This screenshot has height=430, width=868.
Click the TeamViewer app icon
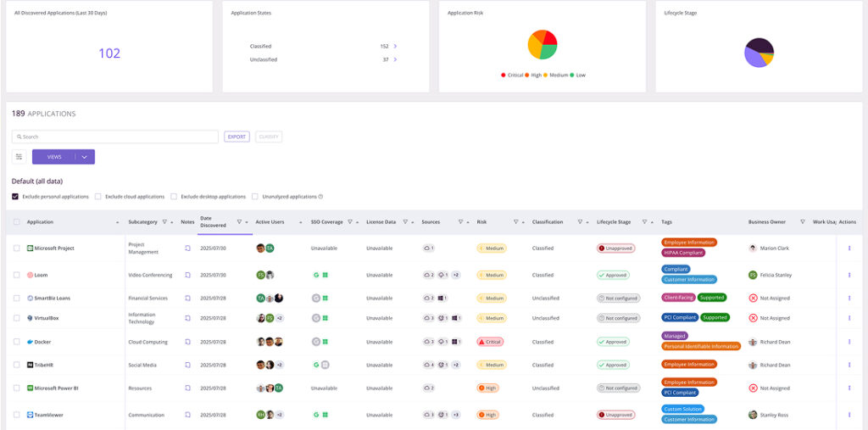31,415
